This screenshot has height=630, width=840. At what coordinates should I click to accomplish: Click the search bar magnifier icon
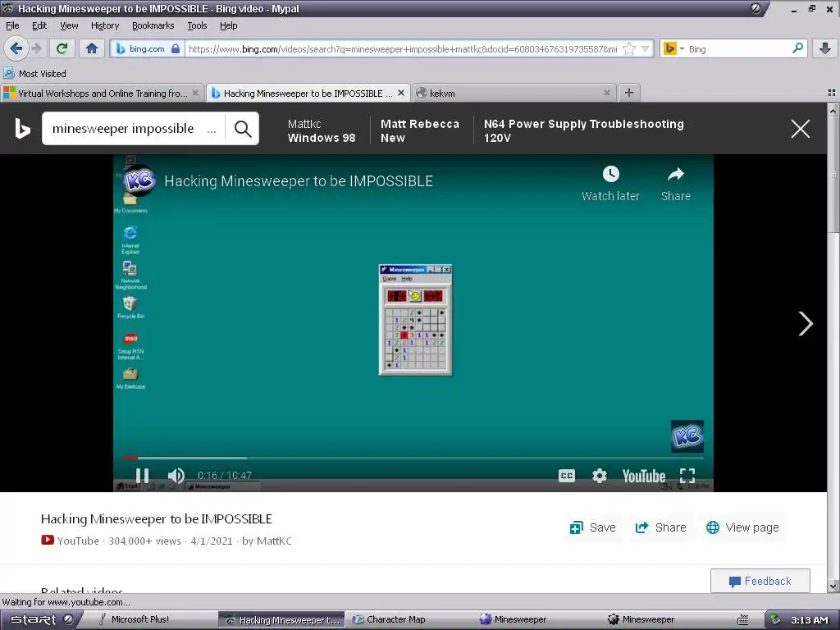pyautogui.click(x=797, y=48)
